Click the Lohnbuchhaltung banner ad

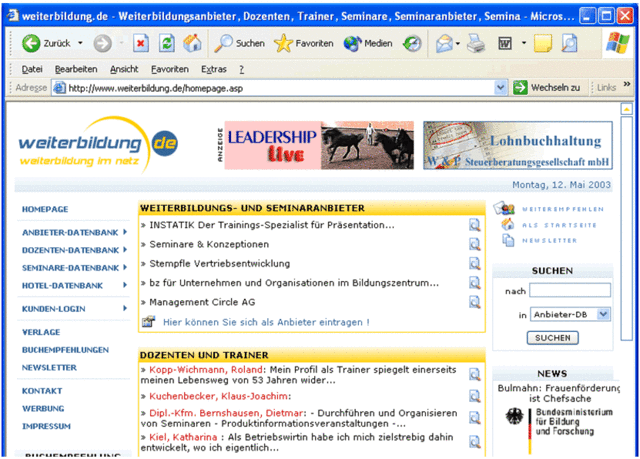[518, 145]
